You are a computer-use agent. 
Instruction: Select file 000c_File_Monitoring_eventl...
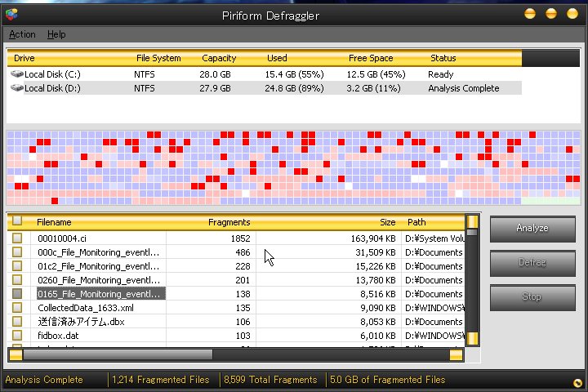tap(99, 252)
